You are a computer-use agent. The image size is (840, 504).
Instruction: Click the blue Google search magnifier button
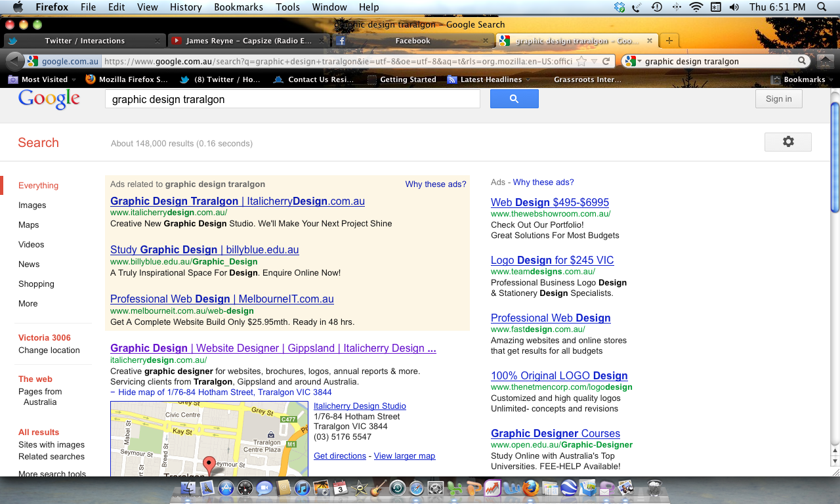click(x=514, y=99)
